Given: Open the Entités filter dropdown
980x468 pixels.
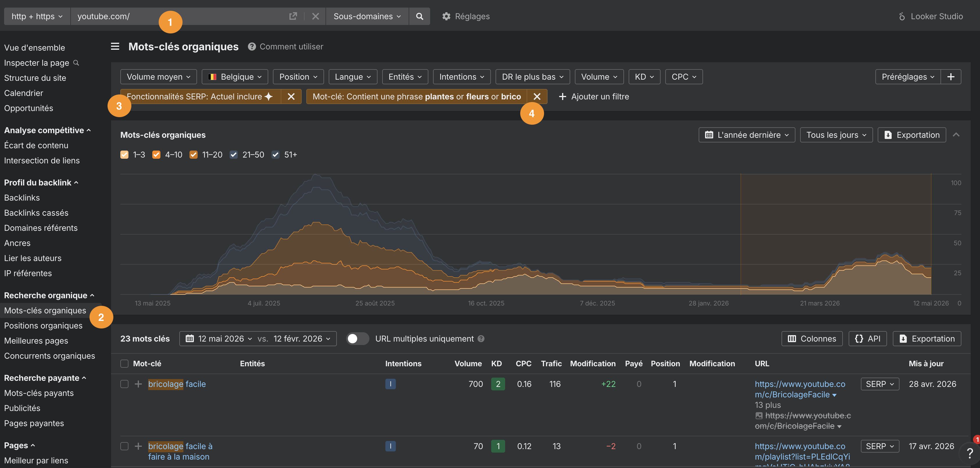Looking at the screenshot, I should [405, 77].
